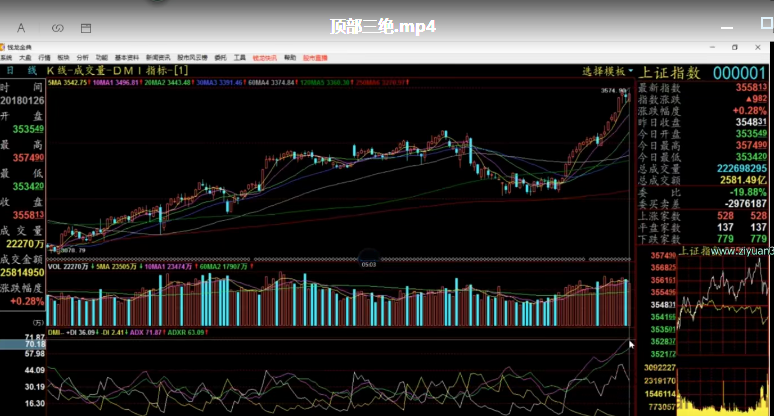The image size is (774, 416).
Task: Open the 功能 menu
Action: click(102, 58)
